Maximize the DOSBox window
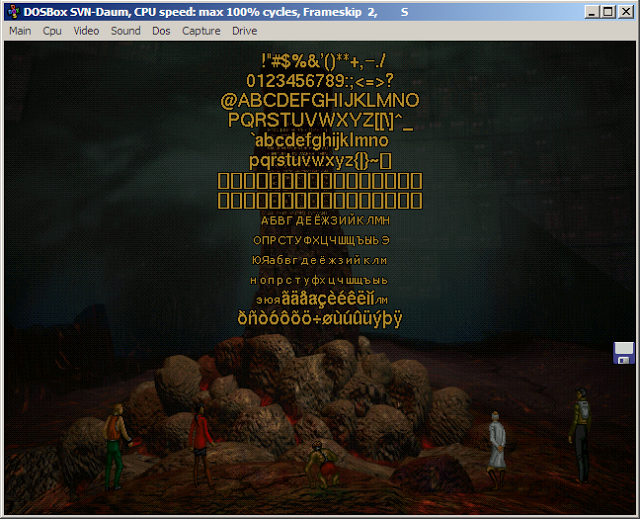 (x=608, y=12)
